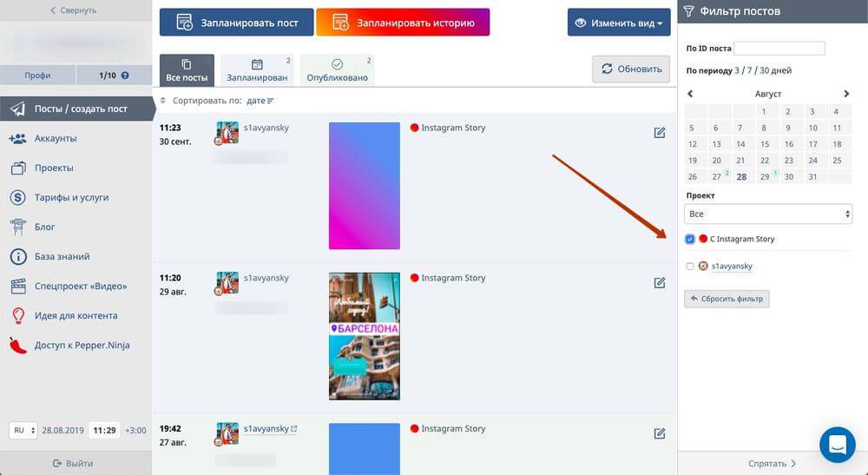Switch to the 'Опубликовано' tab
The width and height of the screenshot is (868, 475).
click(x=338, y=69)
